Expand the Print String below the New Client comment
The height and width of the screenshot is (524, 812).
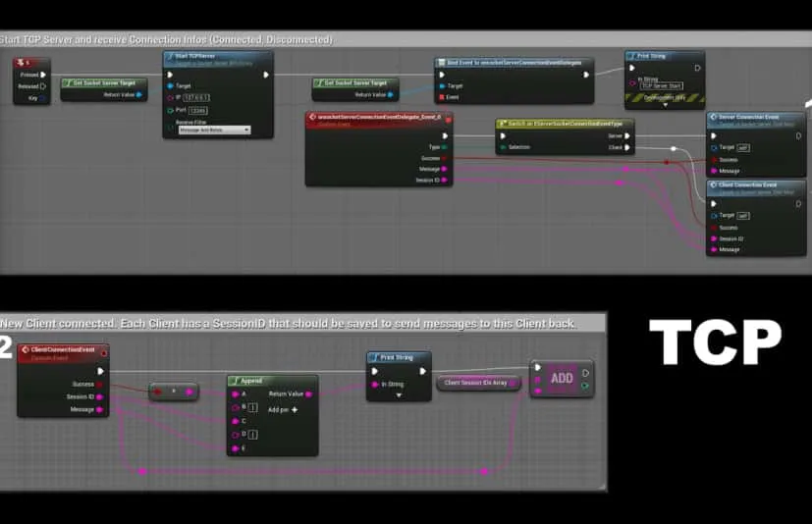click(399, 395)
